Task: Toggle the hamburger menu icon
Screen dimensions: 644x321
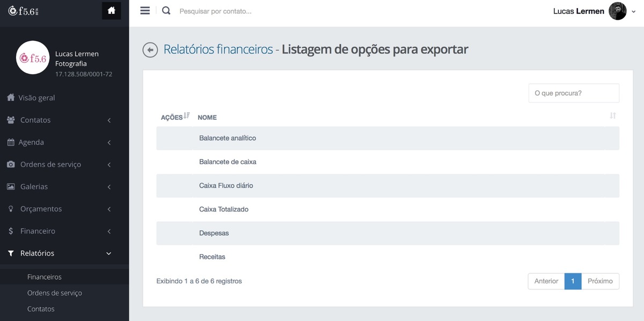Action: click(x=145, y=11)
